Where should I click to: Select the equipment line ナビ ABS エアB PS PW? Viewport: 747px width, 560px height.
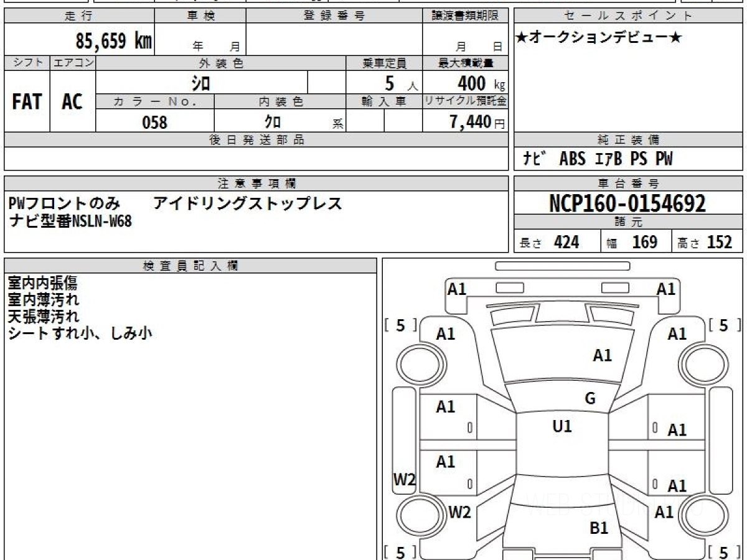(598, 159)
